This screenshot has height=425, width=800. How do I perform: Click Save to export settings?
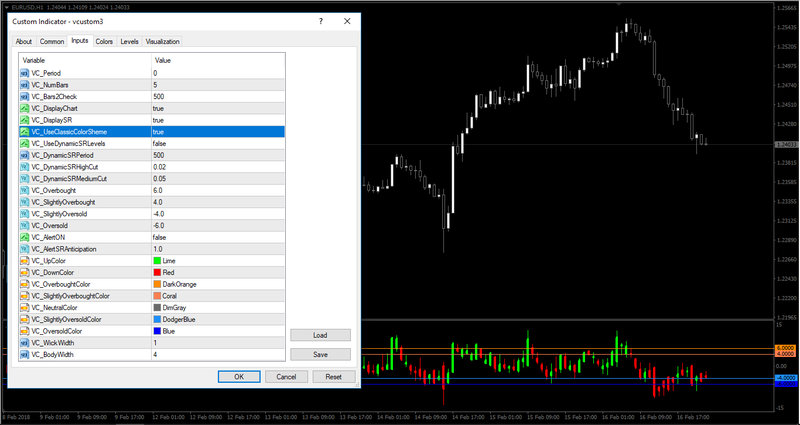click(x=320, y=355)
